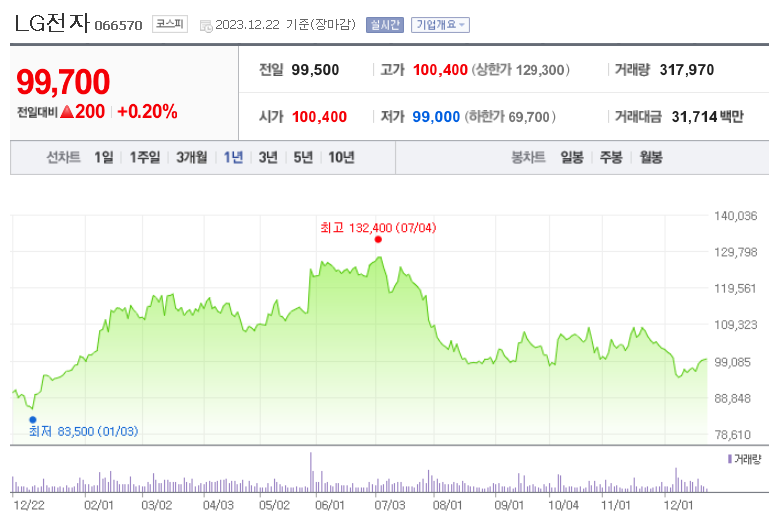
Task: Open the 일봉 daily candle chart
Action: coord(572,157)
